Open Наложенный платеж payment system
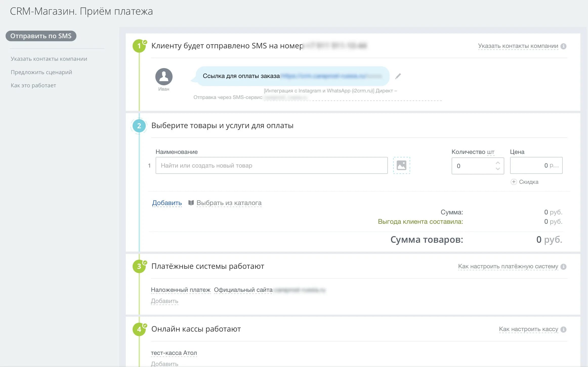588x367 pixels. coord(181,290)
